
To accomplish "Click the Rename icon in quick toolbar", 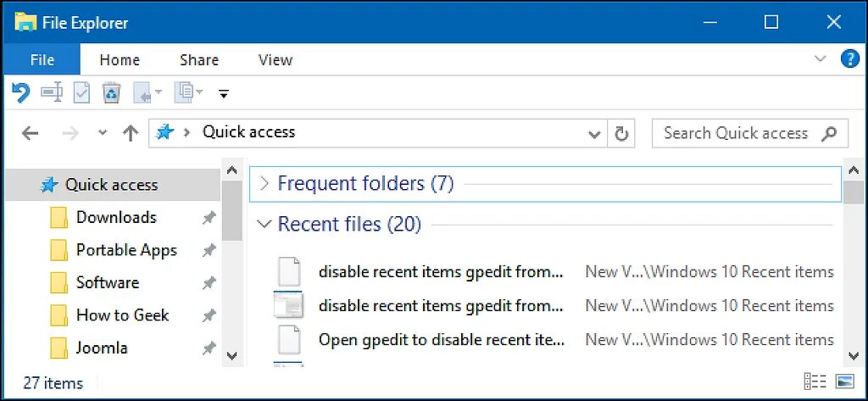I will point(52,92).
